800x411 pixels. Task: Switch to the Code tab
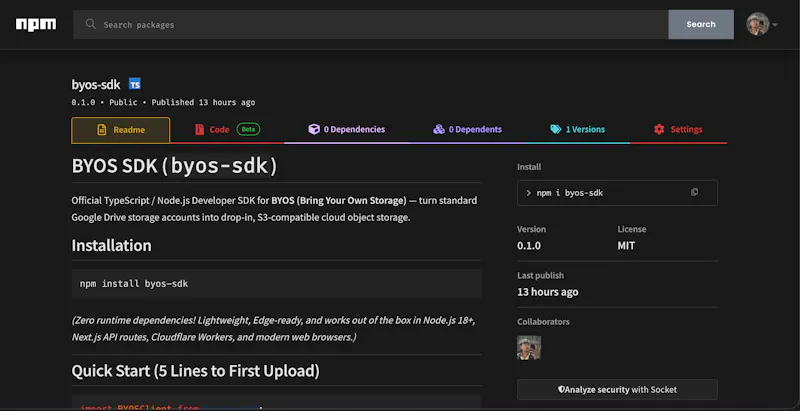(x=227, y=130)
